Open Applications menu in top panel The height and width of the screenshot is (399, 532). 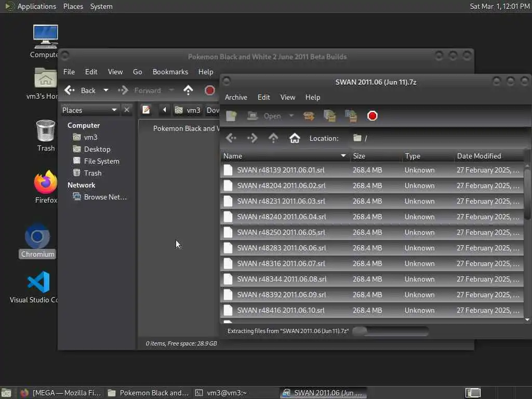[x=31, y=6]
